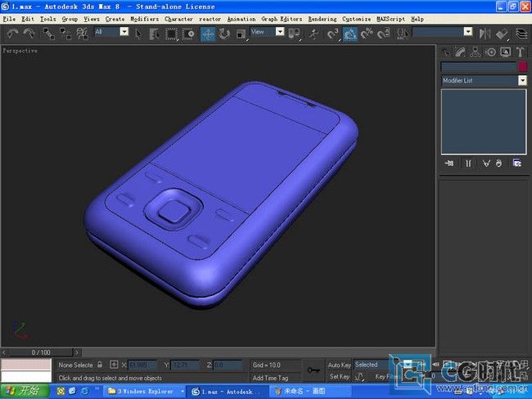The width and height of the screenshot is (532, 399).
Task: Open the Graph Editors menu
Action: [282, 19]
